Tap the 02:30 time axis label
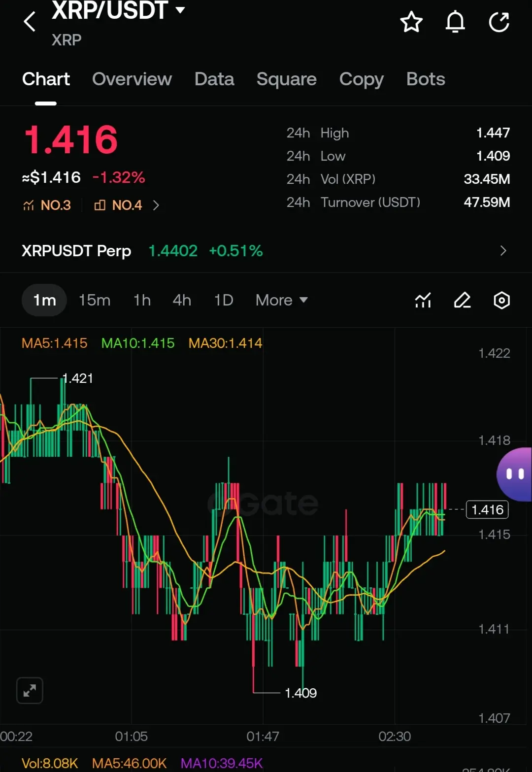Viewport: 532px width, 772px height. click(395, 737)
